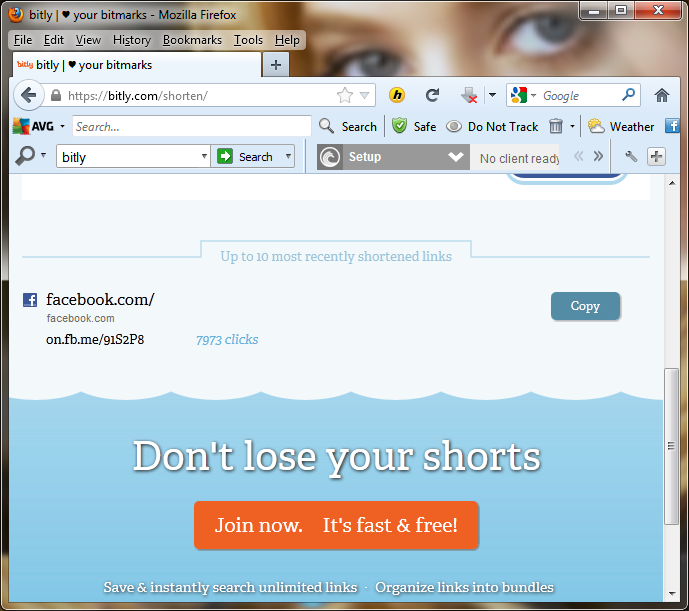
Task: Open the Tools menu
Action: [248, 40]
